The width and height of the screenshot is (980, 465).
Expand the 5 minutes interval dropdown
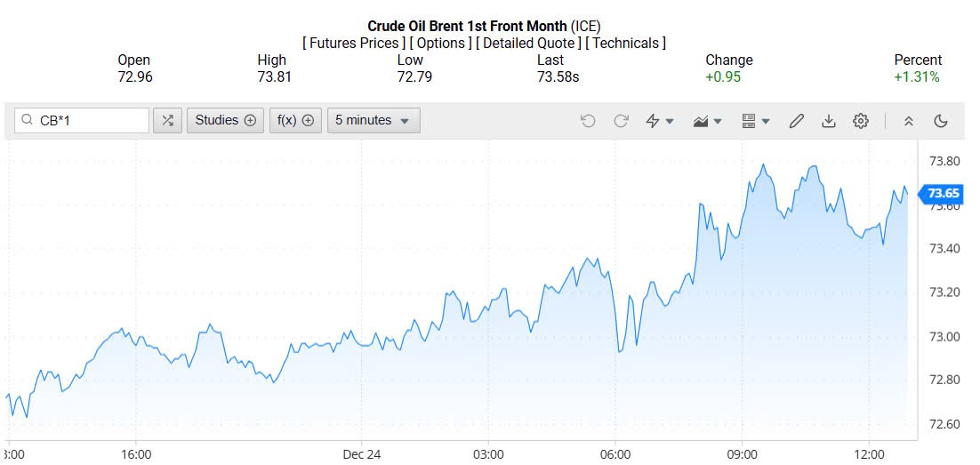374,121
